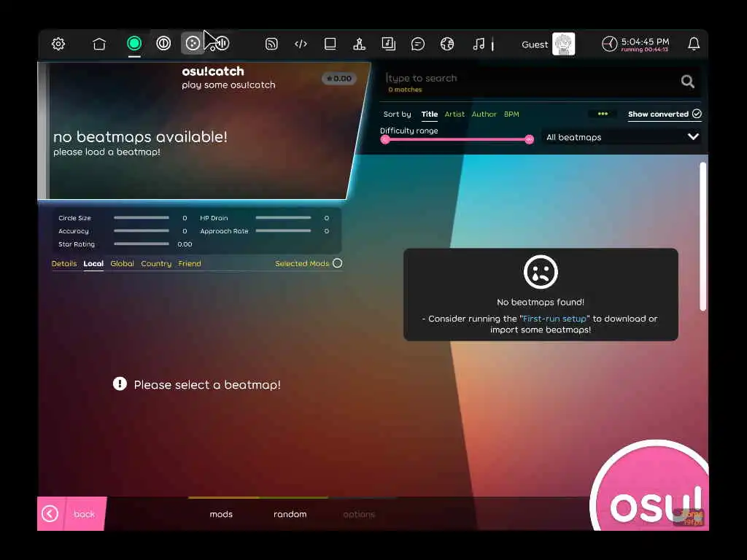Select the osu!taiko ruleset icon
747x560 pixels.
tap(163, 44)
